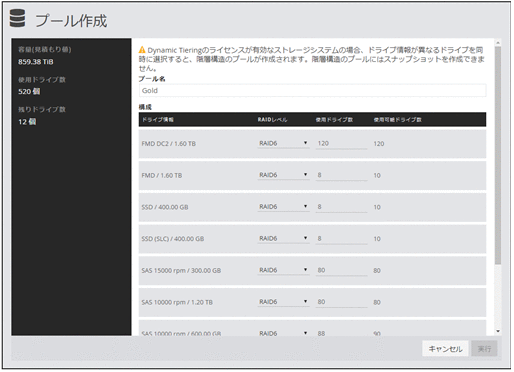This screenshot has width=514, height=372.
Task: Click the vertical scrollbar thumb
Action: coord(498,155)
